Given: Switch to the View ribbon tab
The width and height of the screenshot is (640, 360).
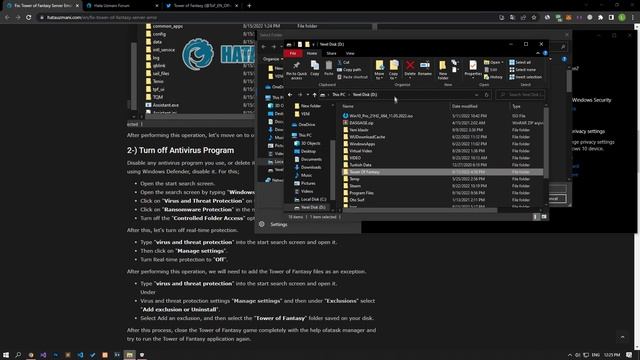Looking at the screenshot, I should tap(350, 53).
